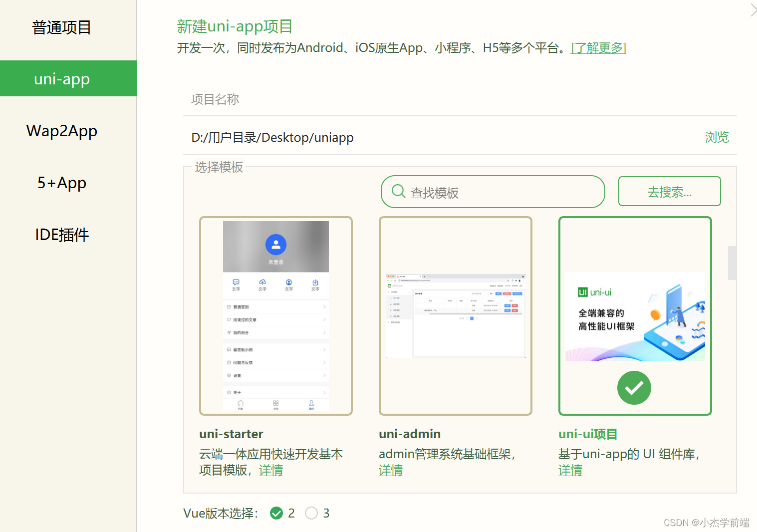The width and height of the screenshot is (757, 532).
Task: Select the uni-ui项目 template thumbnail
Action: (635, 299)
